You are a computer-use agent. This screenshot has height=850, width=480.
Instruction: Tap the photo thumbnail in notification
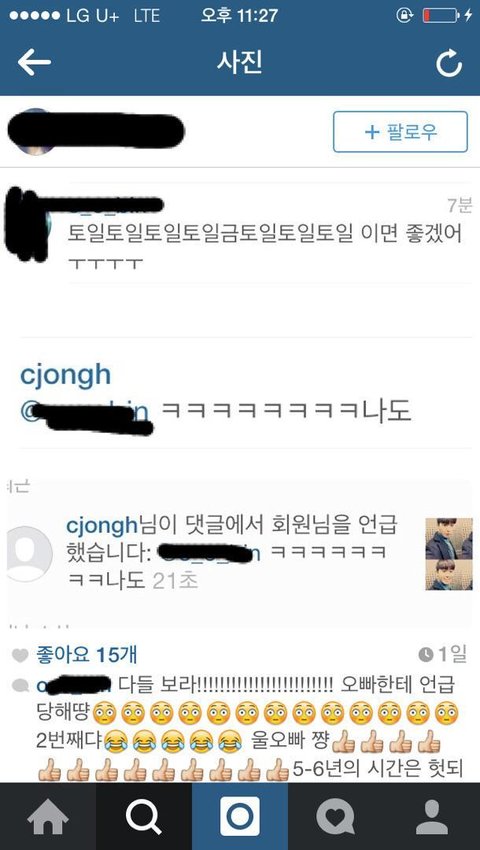tap(449, 553)
